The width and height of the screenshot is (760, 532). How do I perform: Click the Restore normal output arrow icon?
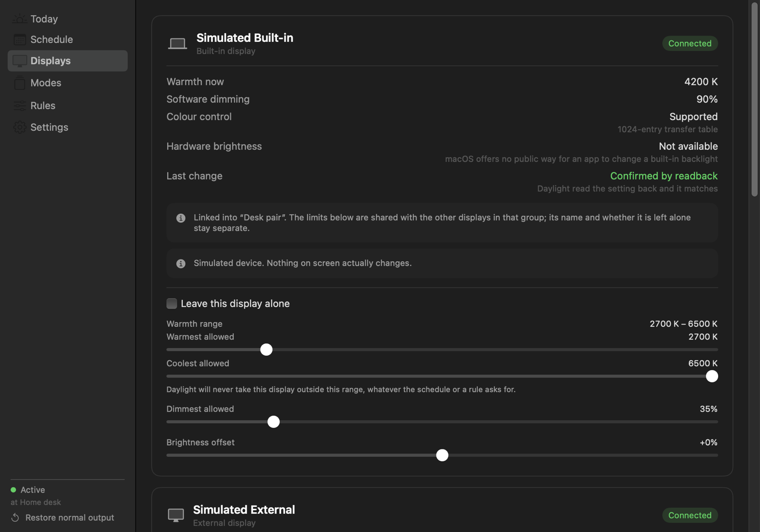click(15, 518)
